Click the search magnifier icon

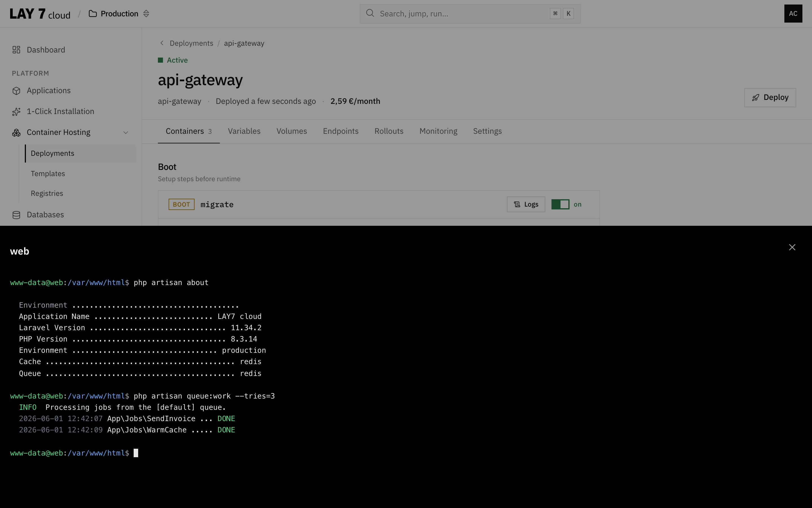[370, 14]
